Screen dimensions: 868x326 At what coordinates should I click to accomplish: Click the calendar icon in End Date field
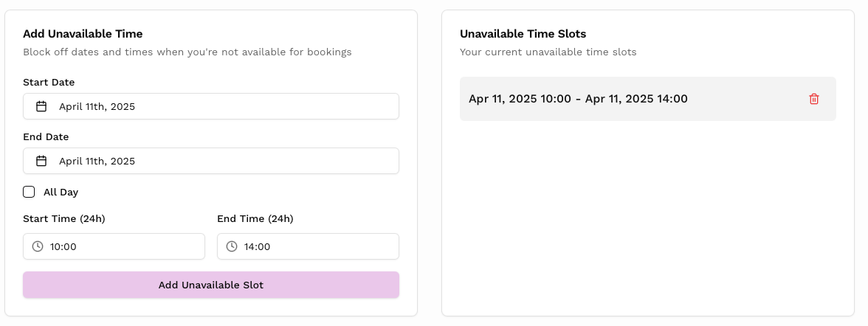point(41,161)
